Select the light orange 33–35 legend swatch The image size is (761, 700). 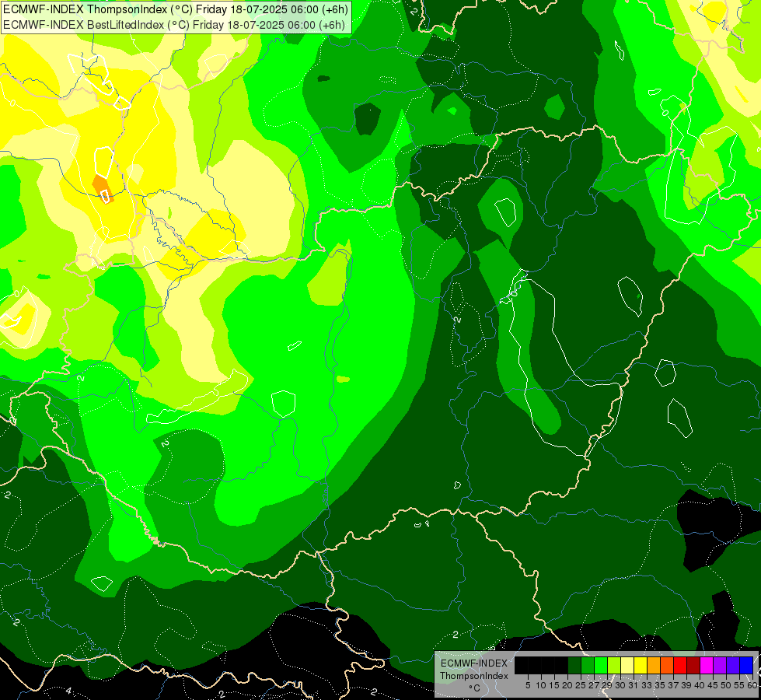[654, 665]
